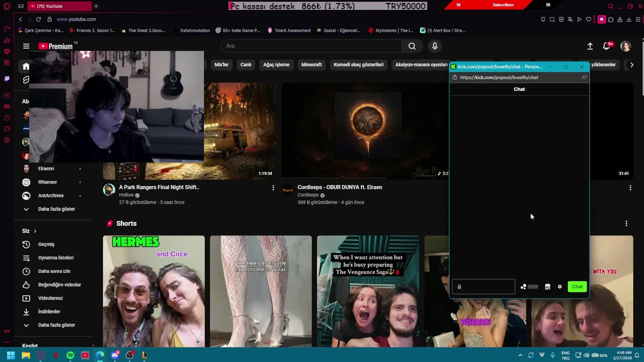Select the Minecraft category chip

[311, 65]
